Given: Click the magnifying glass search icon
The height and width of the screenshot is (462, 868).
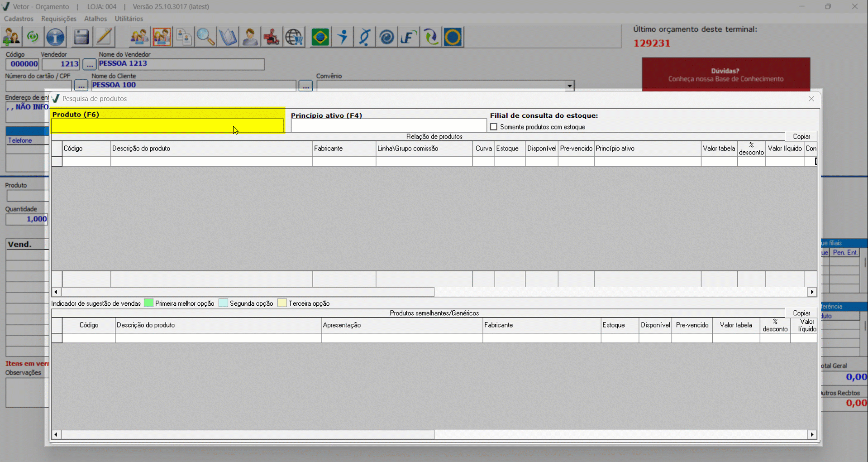Looking at the screenshot, I should point(205,37).
